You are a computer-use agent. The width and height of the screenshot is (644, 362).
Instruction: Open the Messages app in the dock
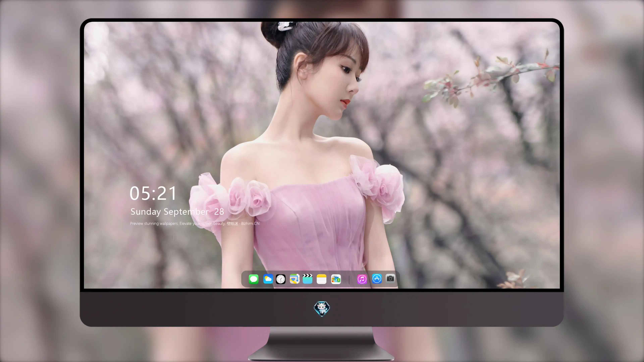(254, 279)
